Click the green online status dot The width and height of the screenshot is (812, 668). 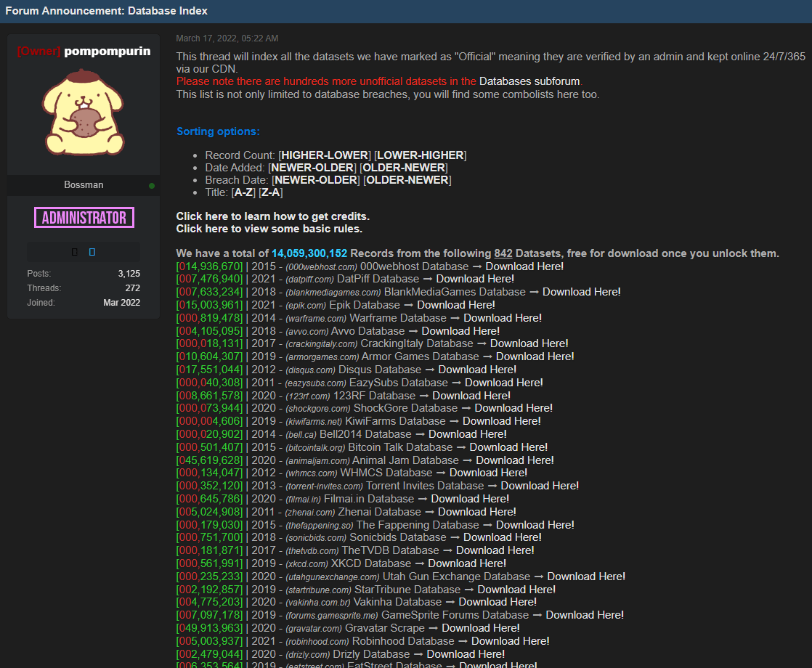point(152,186)
